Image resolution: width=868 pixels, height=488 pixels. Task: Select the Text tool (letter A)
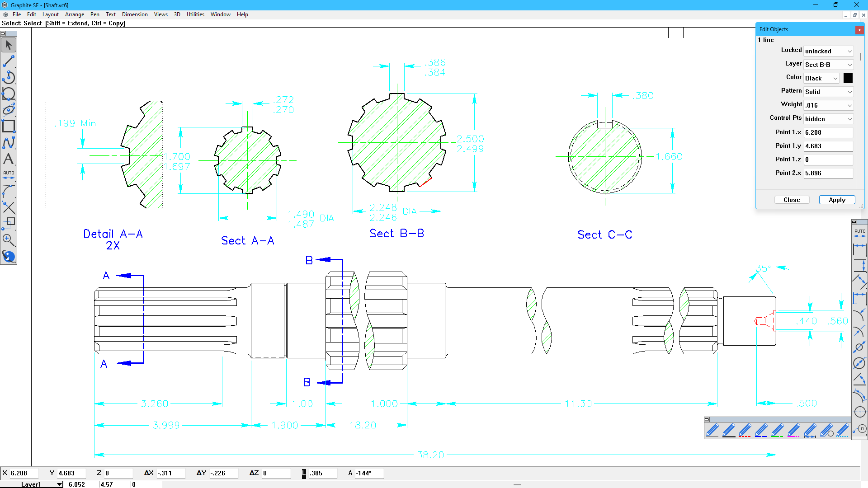[x=9, y=159]
